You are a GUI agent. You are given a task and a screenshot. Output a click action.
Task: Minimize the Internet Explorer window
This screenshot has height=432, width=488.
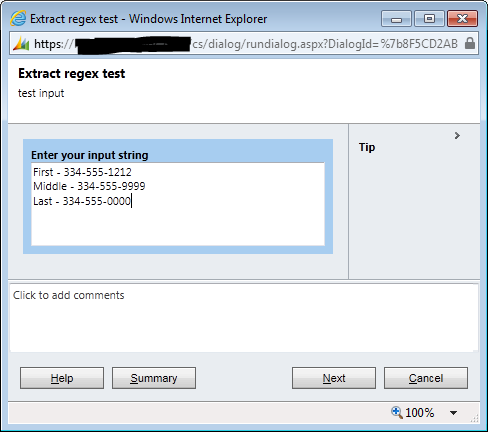[396, 18]
